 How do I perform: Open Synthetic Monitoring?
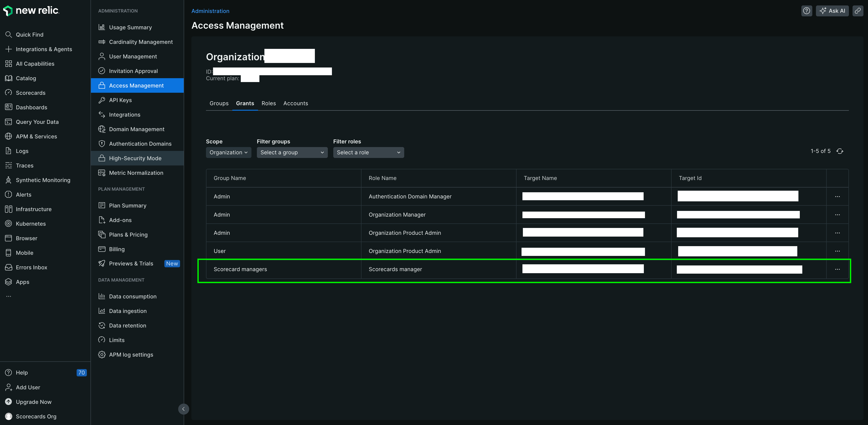click(x=43, y=180)
